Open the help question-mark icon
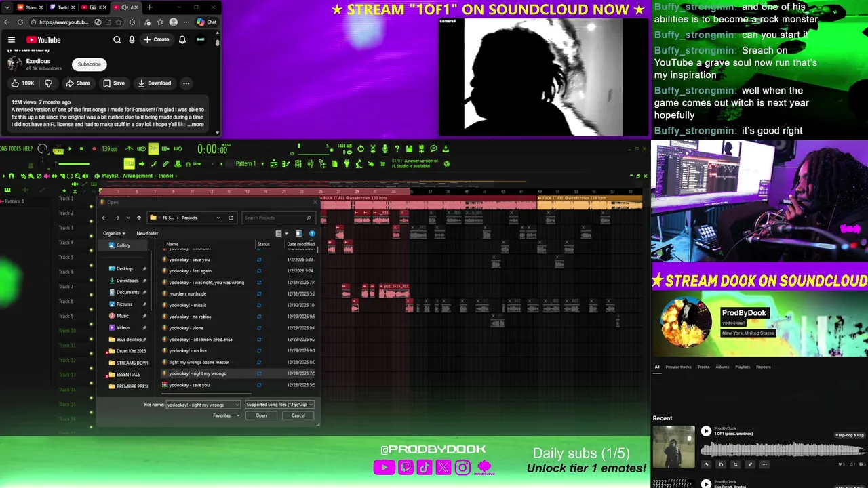The image size is (868, 488). (397, 148)
